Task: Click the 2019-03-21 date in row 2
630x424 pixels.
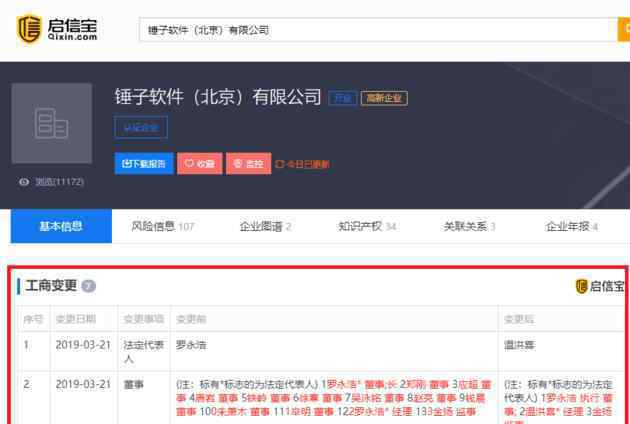Action: 83,384
